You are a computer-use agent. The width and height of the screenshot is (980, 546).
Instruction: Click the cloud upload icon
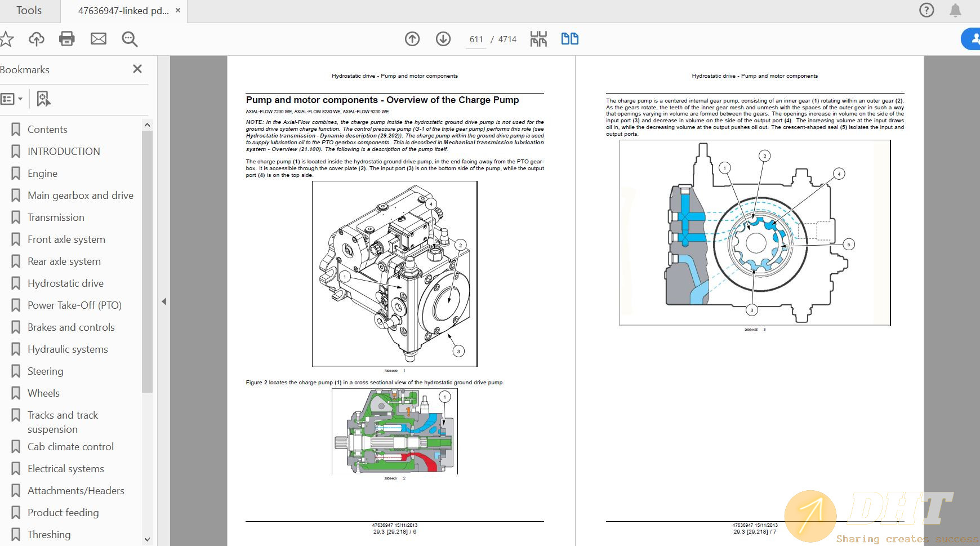[x=37, y=39]
